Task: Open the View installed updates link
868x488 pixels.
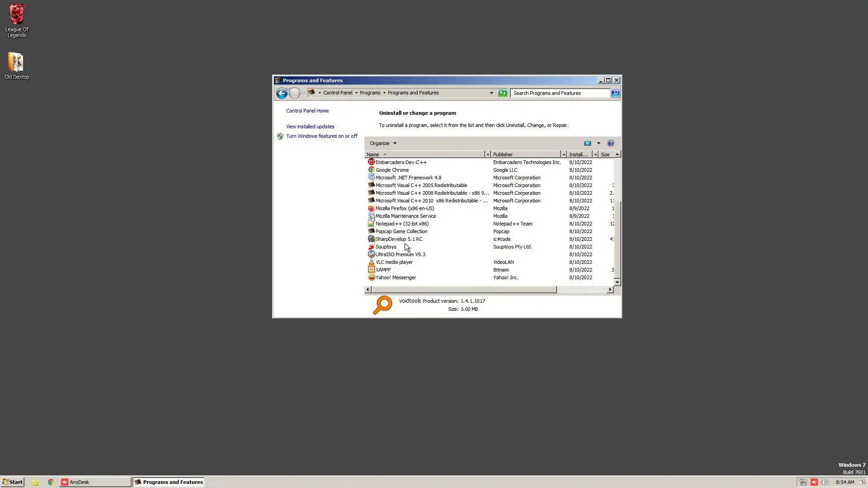Action: pos(310,127)
